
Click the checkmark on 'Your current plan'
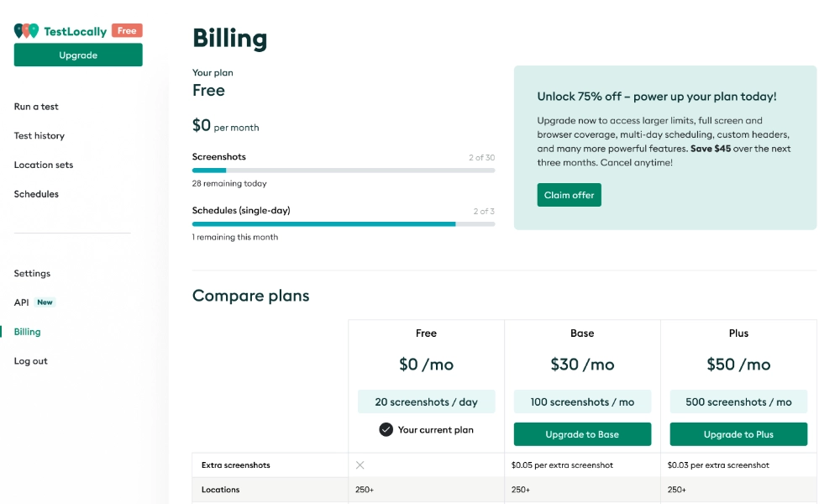pos(385,430)
